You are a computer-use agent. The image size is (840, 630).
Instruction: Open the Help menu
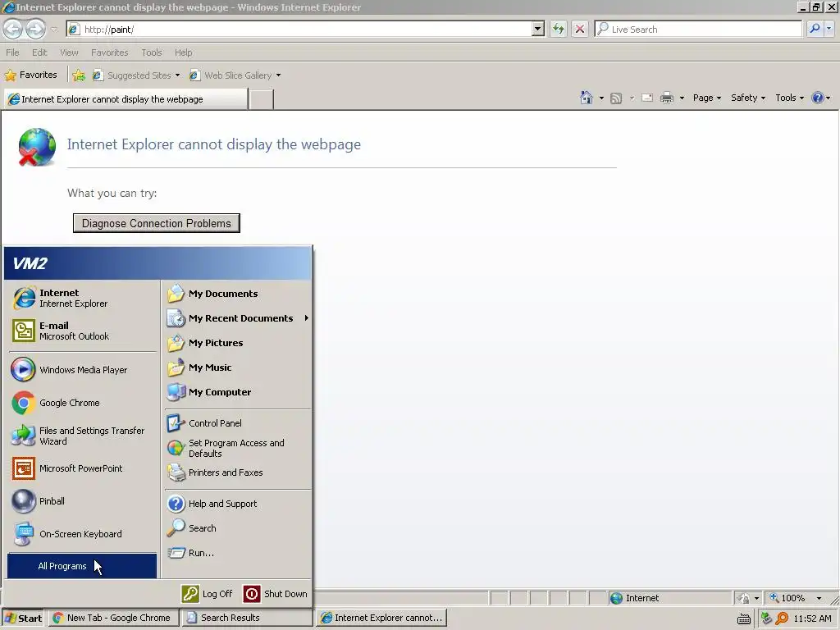[x=183, y=52]
